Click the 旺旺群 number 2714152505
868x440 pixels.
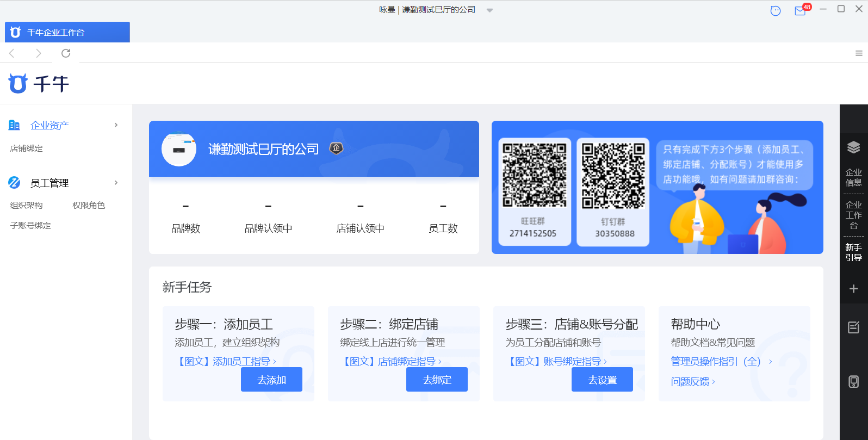(533, 233)
